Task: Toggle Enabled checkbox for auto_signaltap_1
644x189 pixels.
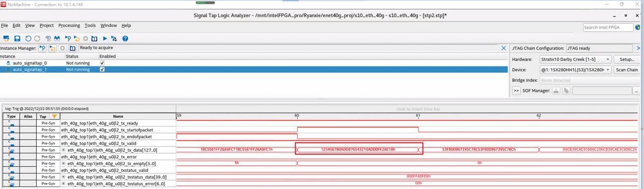Action: [x=103, y=70]
